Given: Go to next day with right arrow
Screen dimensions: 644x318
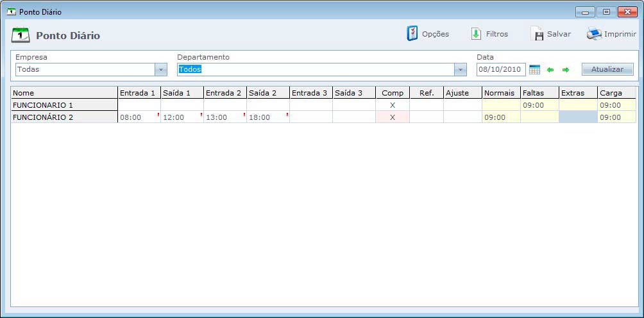Looking at the screenshot, I should point(566,69).
